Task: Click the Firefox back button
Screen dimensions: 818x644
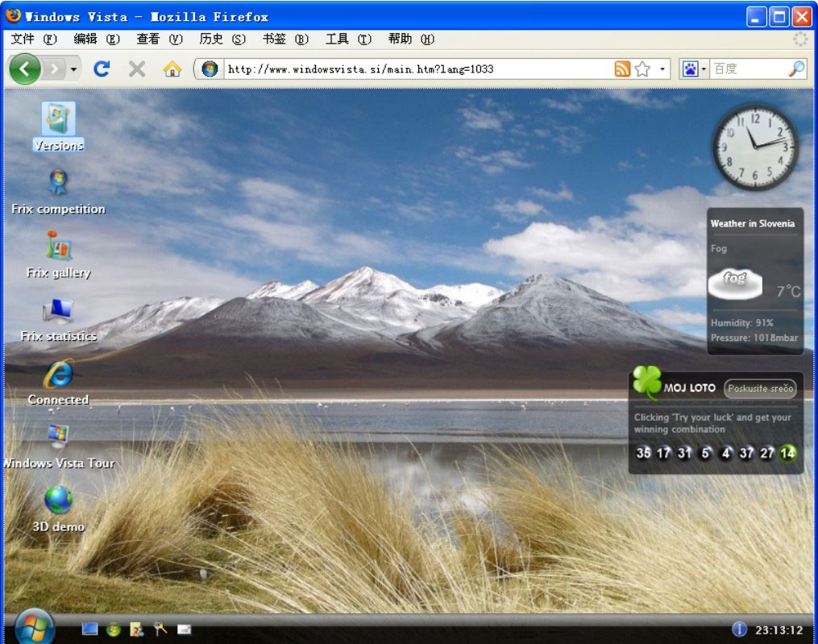Action: pyautogui.click(x=24, y=69)
